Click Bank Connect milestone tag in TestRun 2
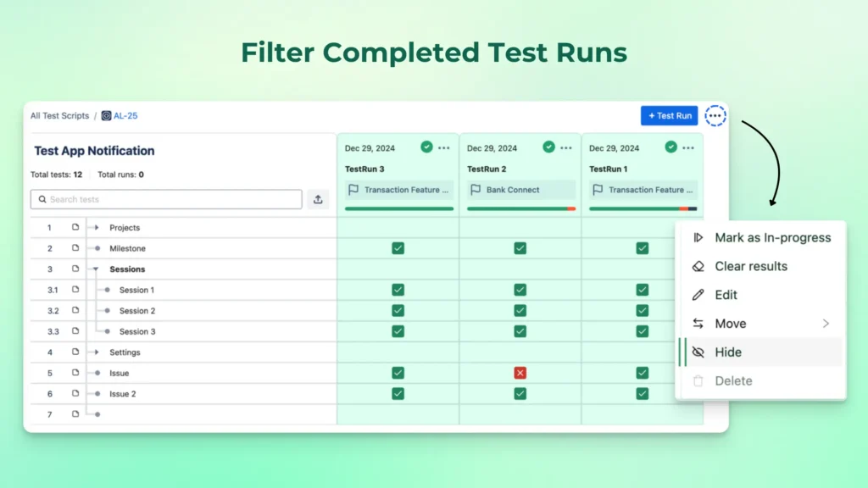Viewport: 868px width, 488px height. tap(521, 190)
